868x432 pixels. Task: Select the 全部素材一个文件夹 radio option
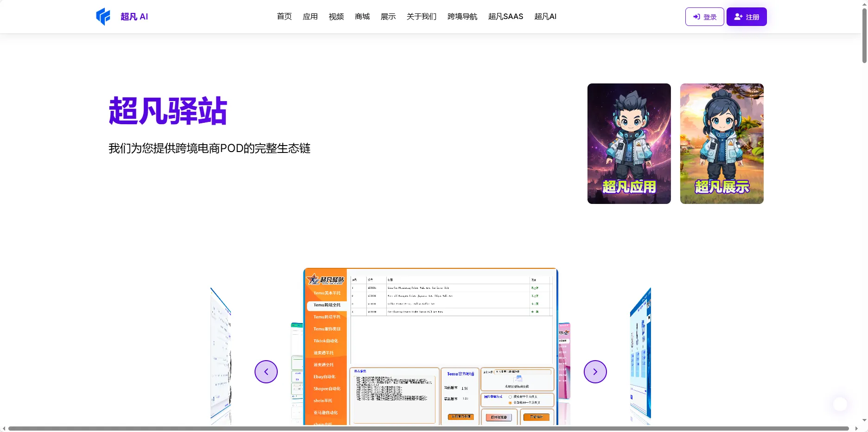click(x=511, y=403)
